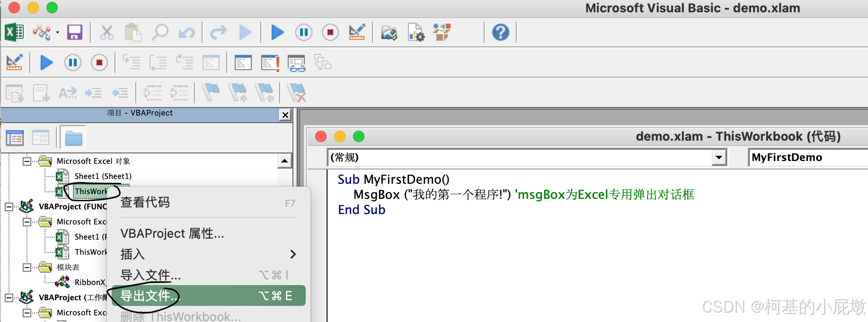
Task: Save the project with the floppy disk icon
Action: coord(75,32)
